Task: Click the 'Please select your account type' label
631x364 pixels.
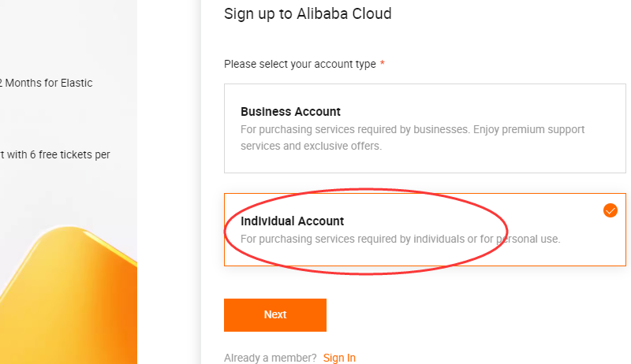Action: point(300,64)
